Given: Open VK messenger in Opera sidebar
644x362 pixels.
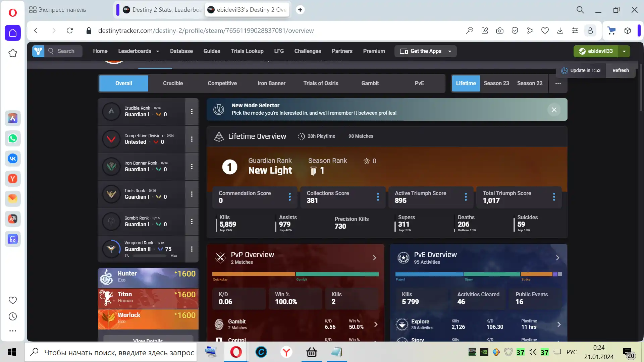Looking at the screenshot, I should point(13,159).
